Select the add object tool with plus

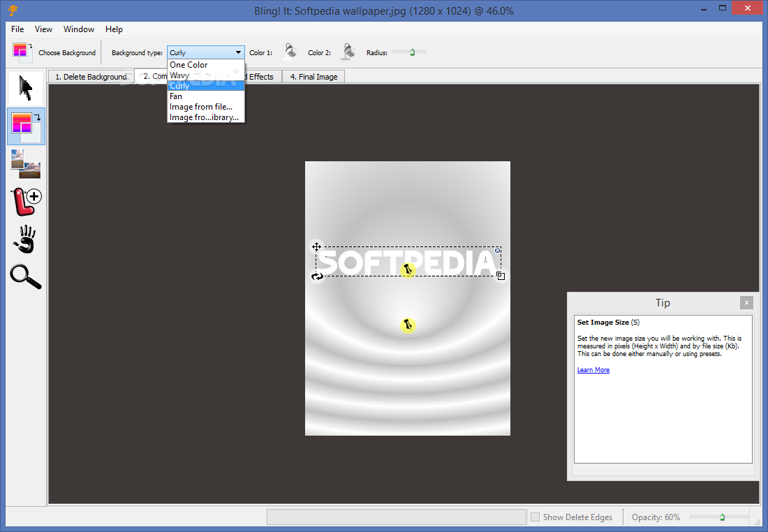coord(26,201)
